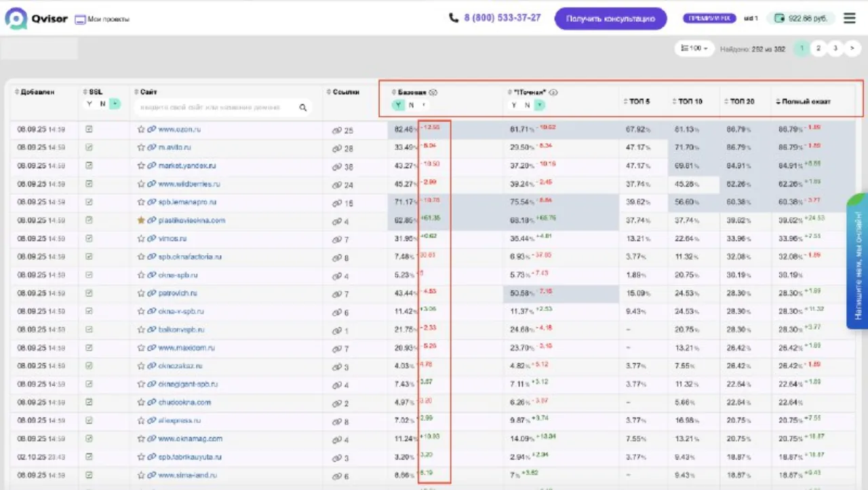
Task: Click the wallet balance 922.86 руб.
Action: coord(802,18)
